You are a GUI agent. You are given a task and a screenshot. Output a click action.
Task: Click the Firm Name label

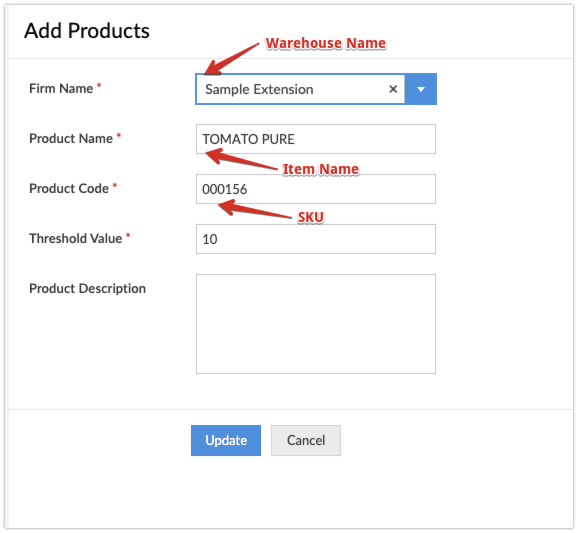click(x=61, y=88)
